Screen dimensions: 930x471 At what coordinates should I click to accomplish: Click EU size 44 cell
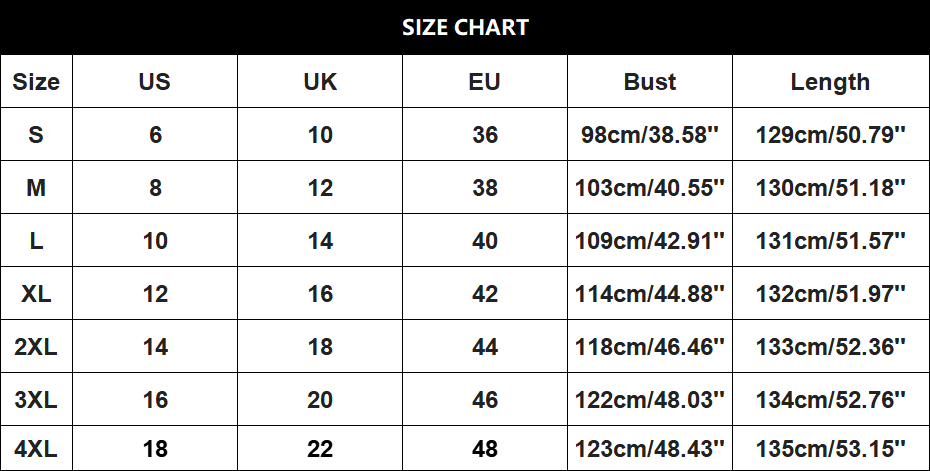(x=485, y=346)
